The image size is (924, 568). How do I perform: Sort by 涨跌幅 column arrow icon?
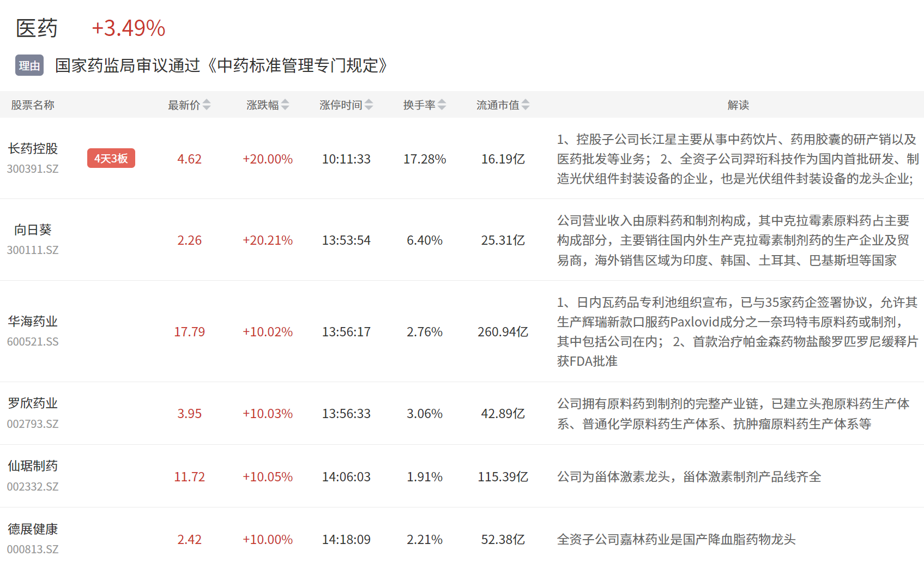tap(285, 105)
